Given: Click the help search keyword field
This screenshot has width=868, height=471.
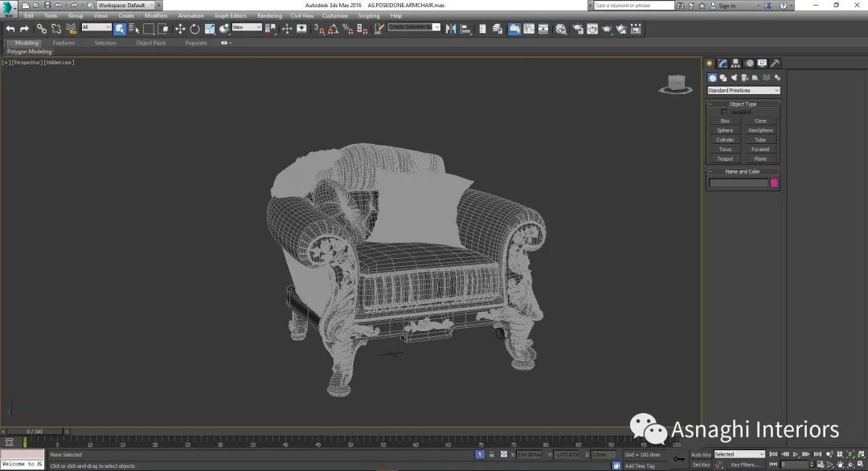Looking at the screenshot, I should (634, 5).
